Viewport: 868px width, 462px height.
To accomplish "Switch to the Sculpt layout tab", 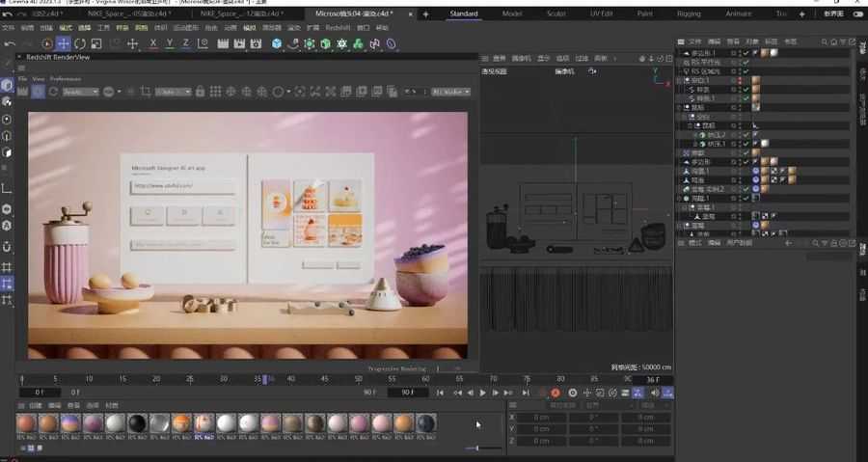I will point(556,14).
